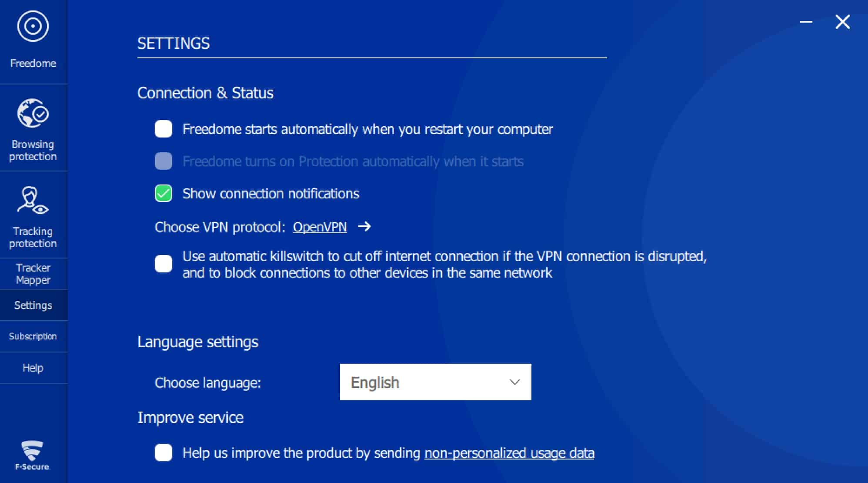Click the F-Secure logo

(33, 456)
